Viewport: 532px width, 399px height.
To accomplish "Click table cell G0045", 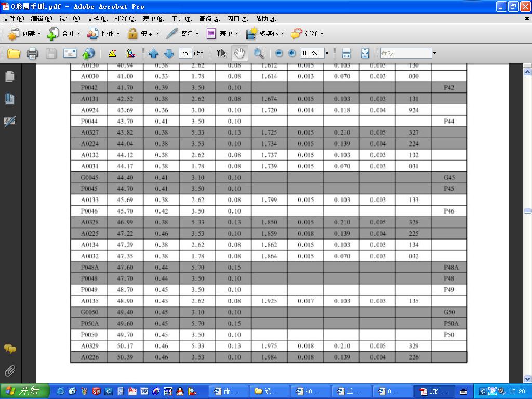I will tap(89, 178).
